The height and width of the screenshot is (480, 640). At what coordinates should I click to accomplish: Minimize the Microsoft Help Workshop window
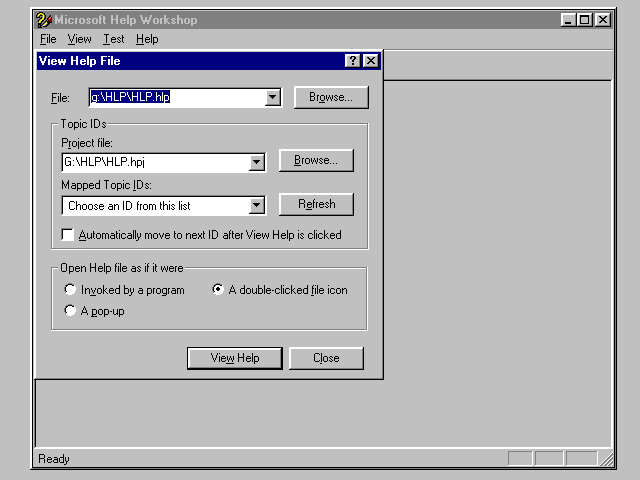pyautogui.click(x=569, y=19)
